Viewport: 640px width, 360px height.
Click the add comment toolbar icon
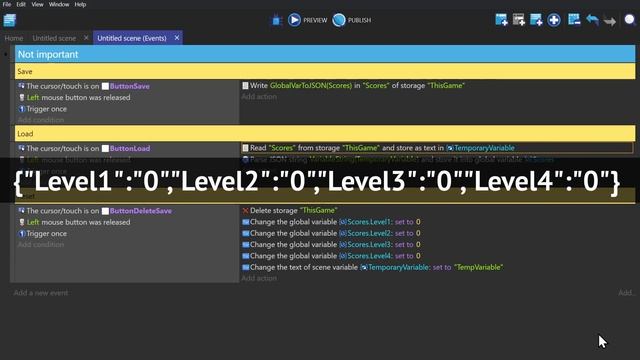(x=536, y=20)
